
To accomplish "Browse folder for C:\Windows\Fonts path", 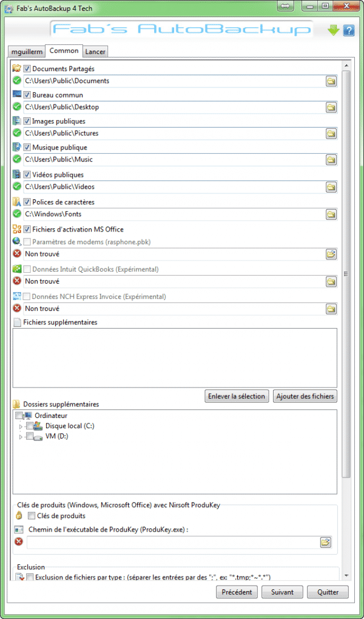I will coord(331,214).
